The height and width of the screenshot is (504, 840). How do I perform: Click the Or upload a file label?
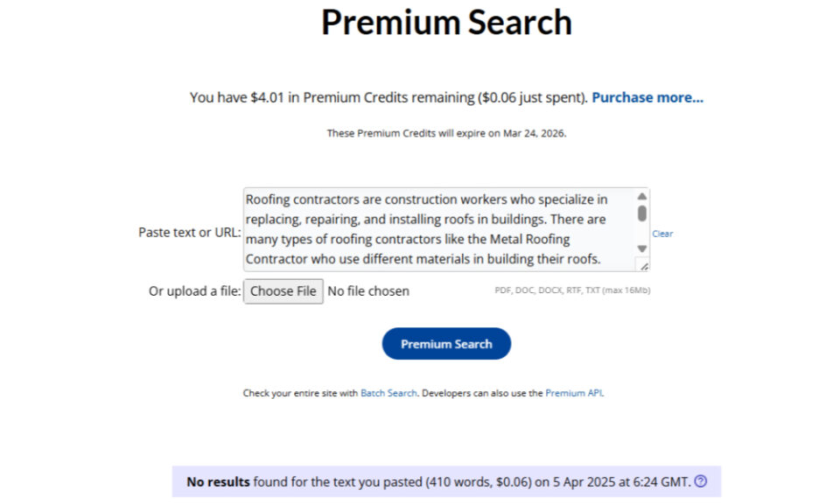(194, 290)
